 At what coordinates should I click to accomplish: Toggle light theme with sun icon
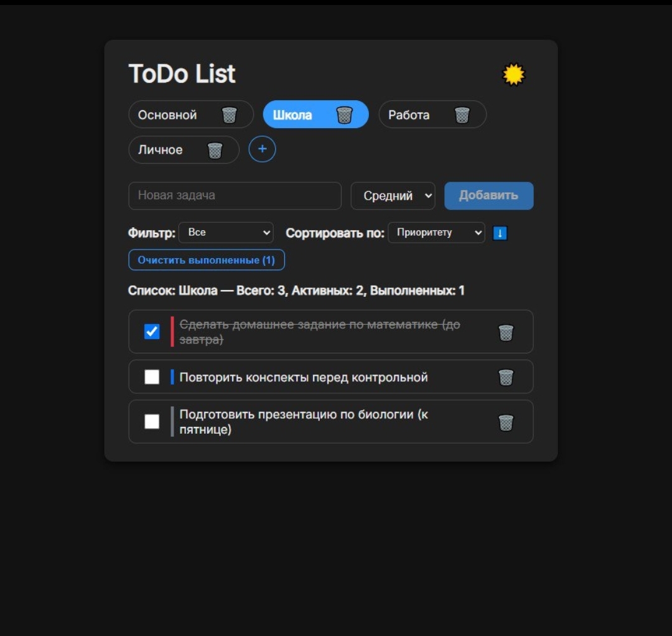(x=513, y=75)
